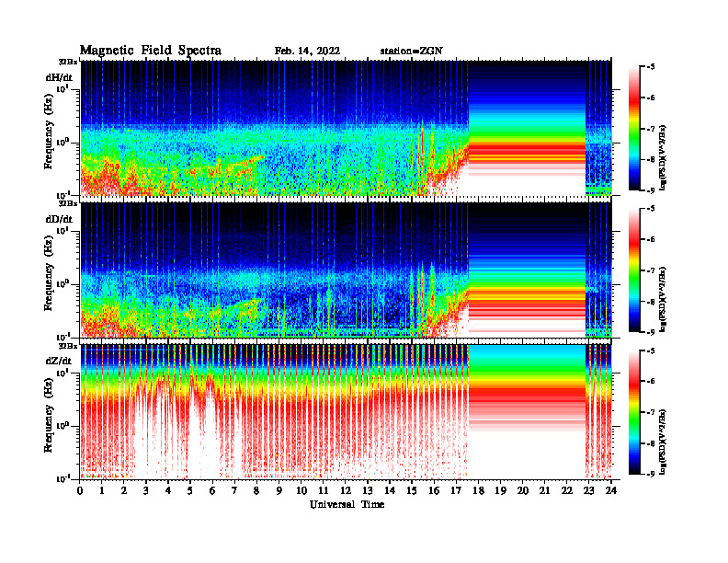728x563 pixels.
Task: Click the "32Hz" top tick of dH/dt panel
Action: pyautogui.click(x=67, y=61)
